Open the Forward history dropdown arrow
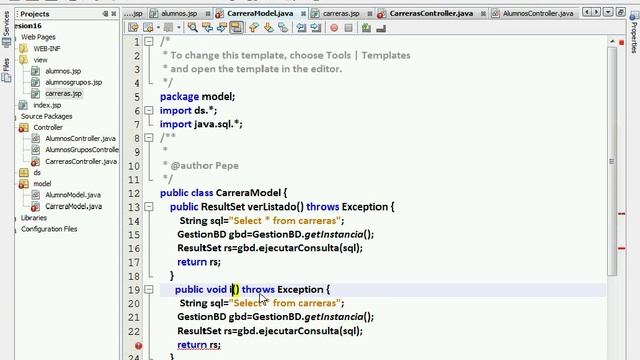 click(178, 28)
